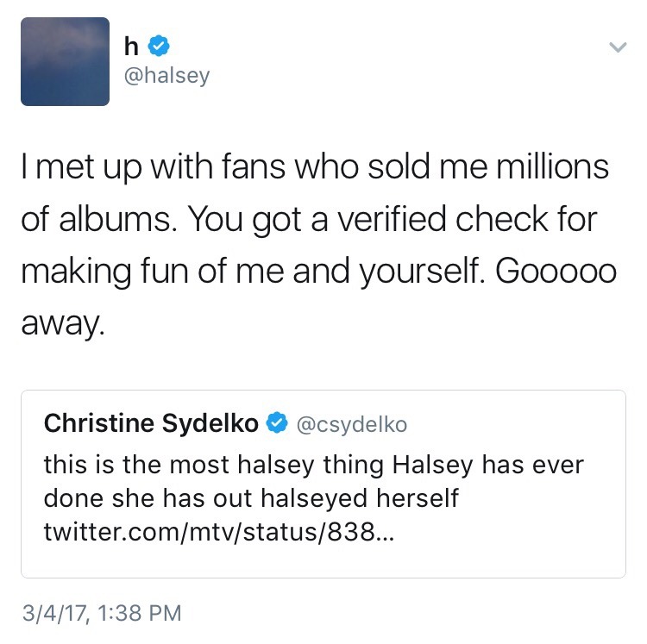Open the @csydelko handle

click(x=352, y=424)
